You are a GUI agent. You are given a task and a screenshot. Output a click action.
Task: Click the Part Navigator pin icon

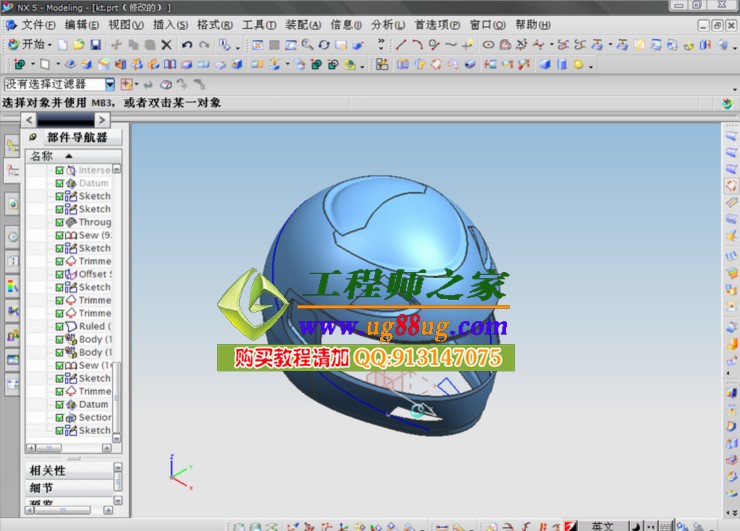(33, 137)
